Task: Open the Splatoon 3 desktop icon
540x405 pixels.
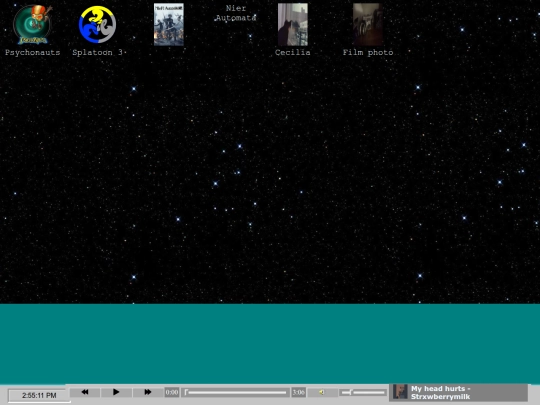Action: 97,25
